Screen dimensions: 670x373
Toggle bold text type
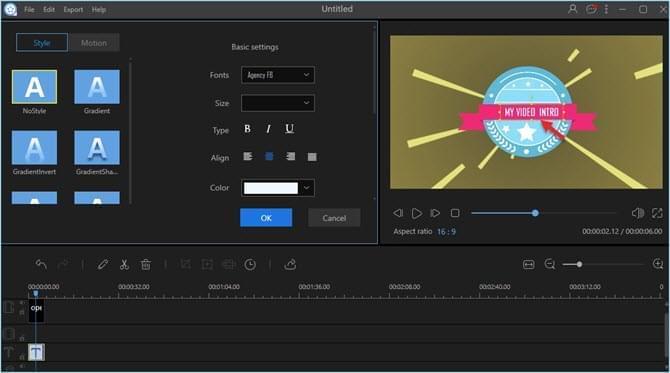tap(247, 129)
